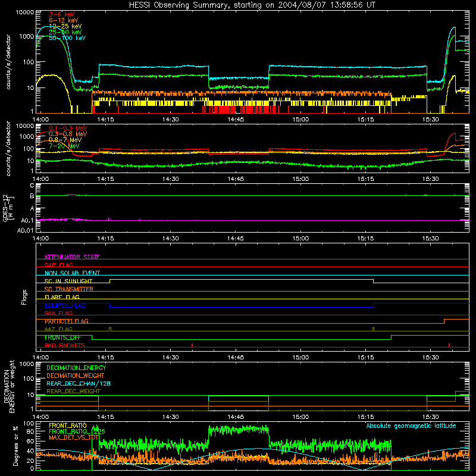Select the FRONTS_OFF flag label
Image resolution: width=476 pixels, height=476 pixels.
[62, 337]
